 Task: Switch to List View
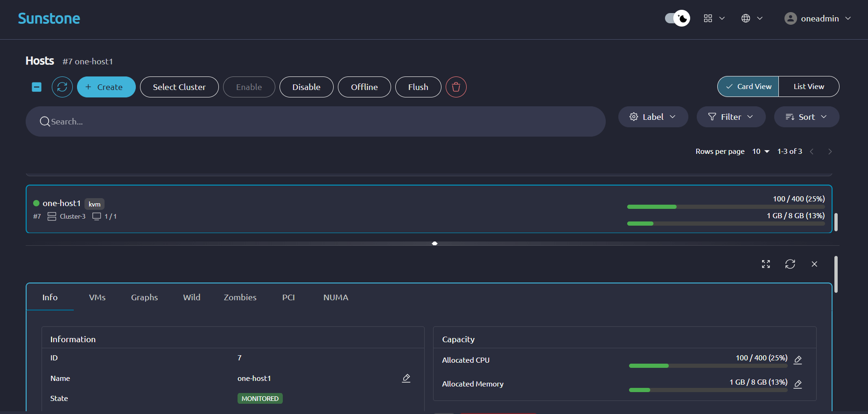pos(808,87)
